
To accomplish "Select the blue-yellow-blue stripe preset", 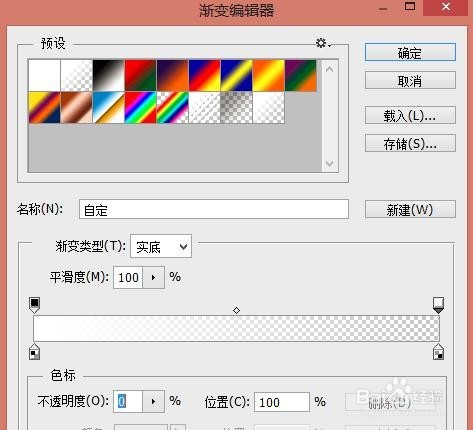I will click(237, 75).
